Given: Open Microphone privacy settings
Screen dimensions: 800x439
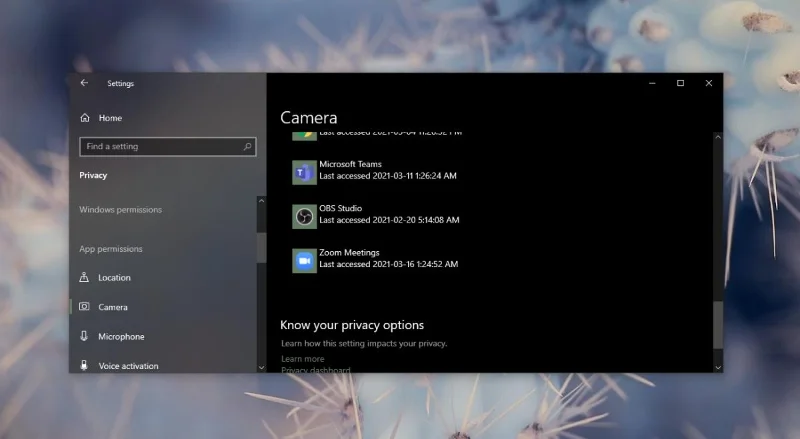Looking at the screenshot, I should (x=121, y=336).
